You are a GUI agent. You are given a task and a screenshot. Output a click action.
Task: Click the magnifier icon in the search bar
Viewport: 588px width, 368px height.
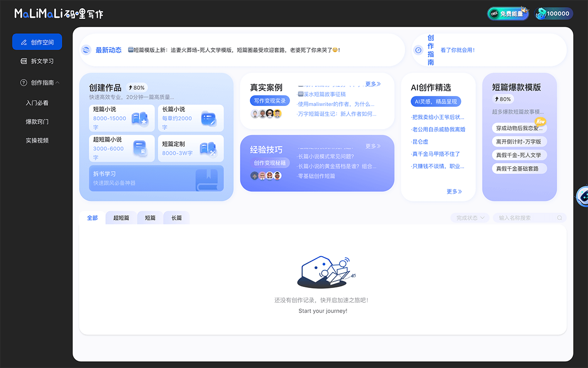coord(559,217)
